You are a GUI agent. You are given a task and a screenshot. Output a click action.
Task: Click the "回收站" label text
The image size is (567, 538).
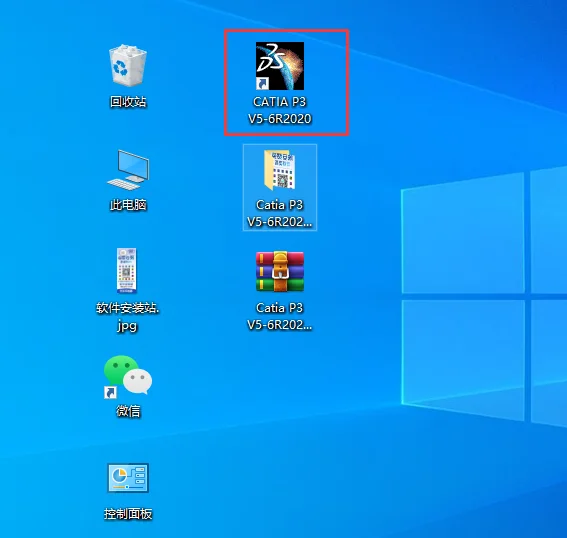click(128, 102)
